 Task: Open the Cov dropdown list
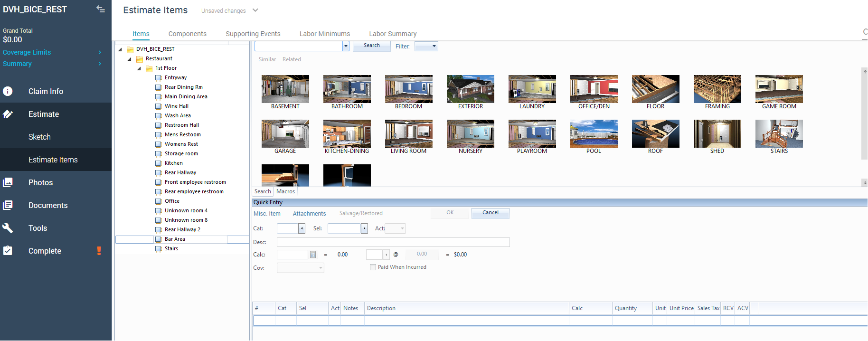tap(301, 268)
